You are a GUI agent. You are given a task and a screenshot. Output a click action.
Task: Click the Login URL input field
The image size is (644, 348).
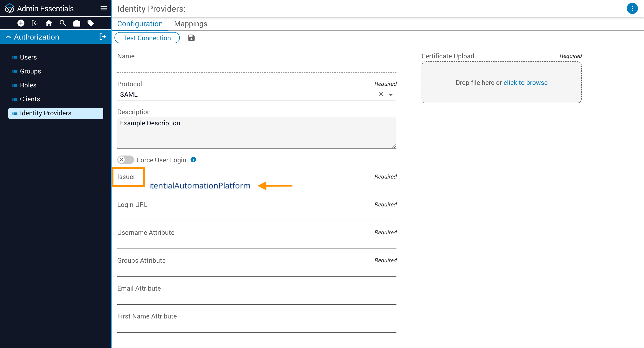point(256,215)
